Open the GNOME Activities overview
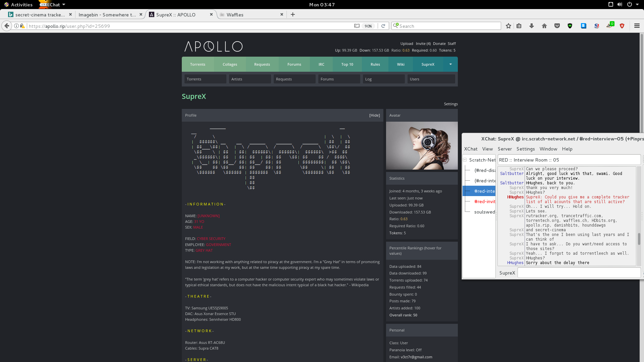The image size is (644, 362). pos(18,4)
